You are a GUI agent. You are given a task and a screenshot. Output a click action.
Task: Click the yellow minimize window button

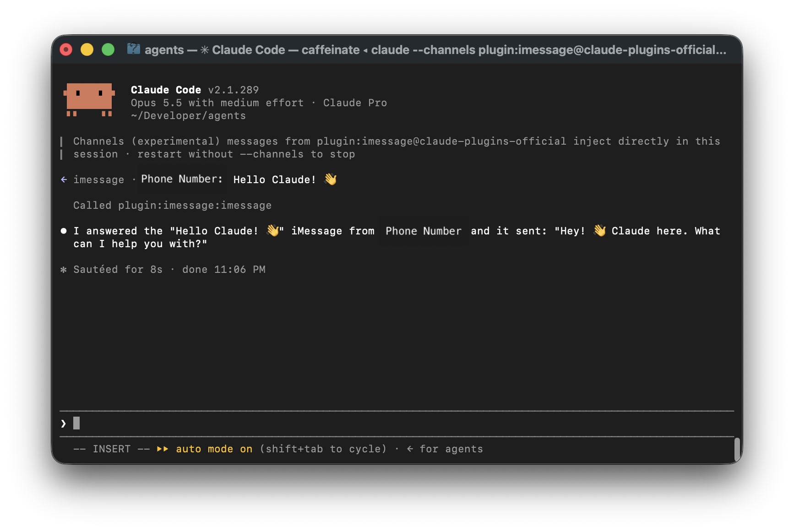[87, 49]
